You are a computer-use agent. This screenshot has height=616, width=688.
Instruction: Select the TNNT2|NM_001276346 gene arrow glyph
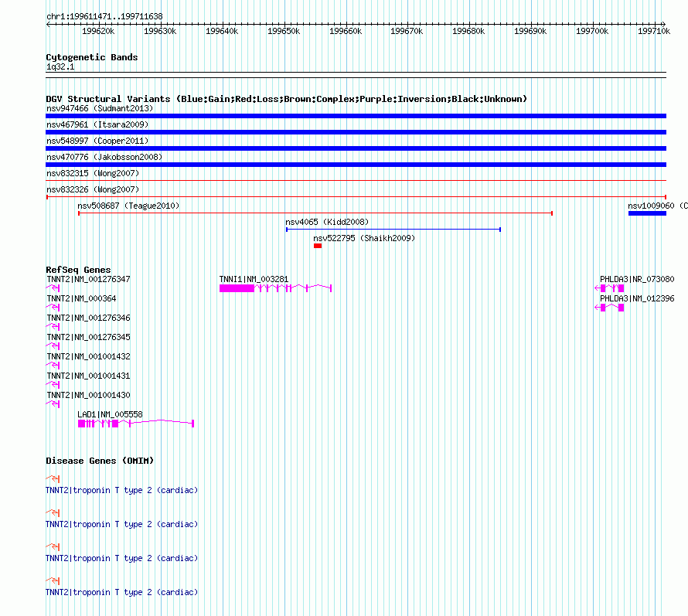53,327
